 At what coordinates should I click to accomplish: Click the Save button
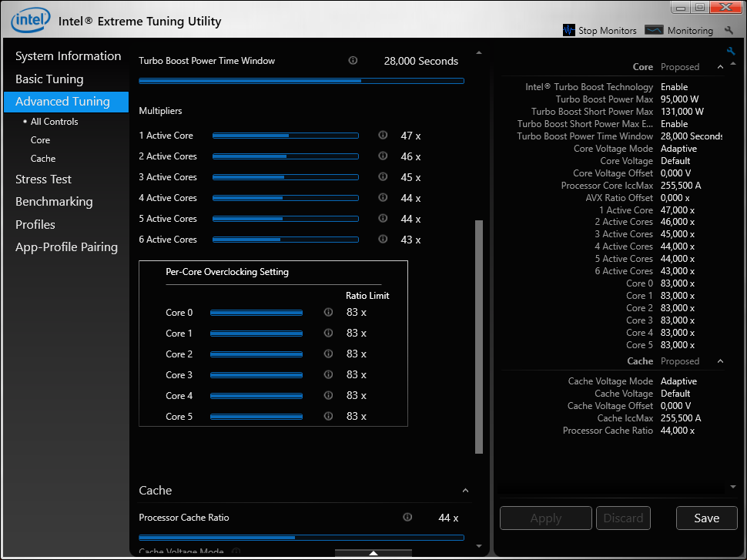[x=706, y=518]
